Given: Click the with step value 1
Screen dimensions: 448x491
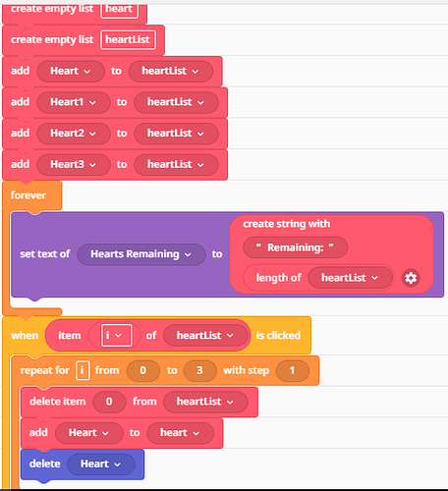Looking at the screenshot, I should tap(292, 370).
